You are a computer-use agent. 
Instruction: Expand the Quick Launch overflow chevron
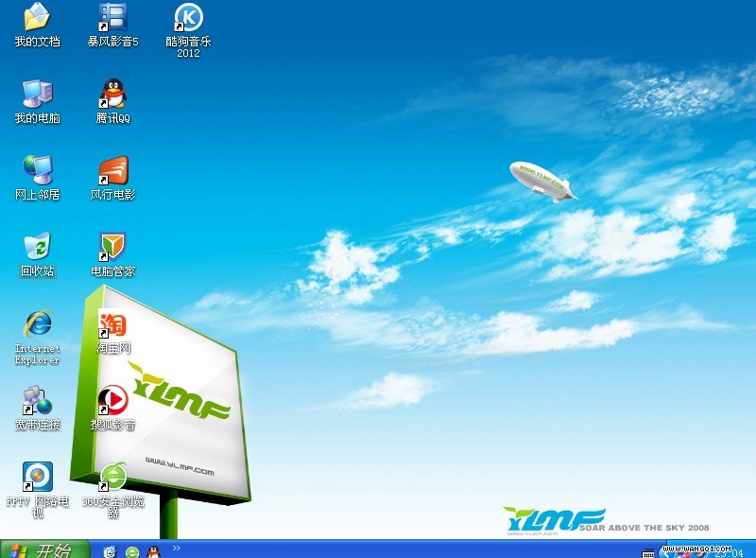click(177, 548)
